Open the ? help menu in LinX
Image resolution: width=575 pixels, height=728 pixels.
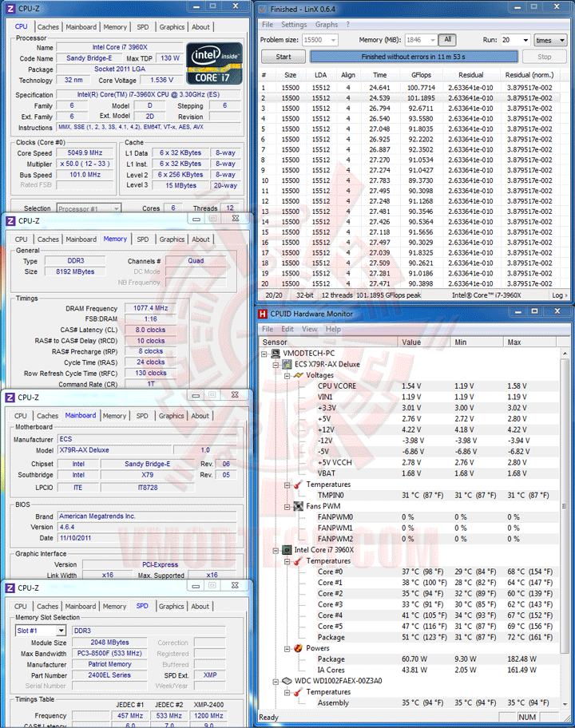(347, 25)
